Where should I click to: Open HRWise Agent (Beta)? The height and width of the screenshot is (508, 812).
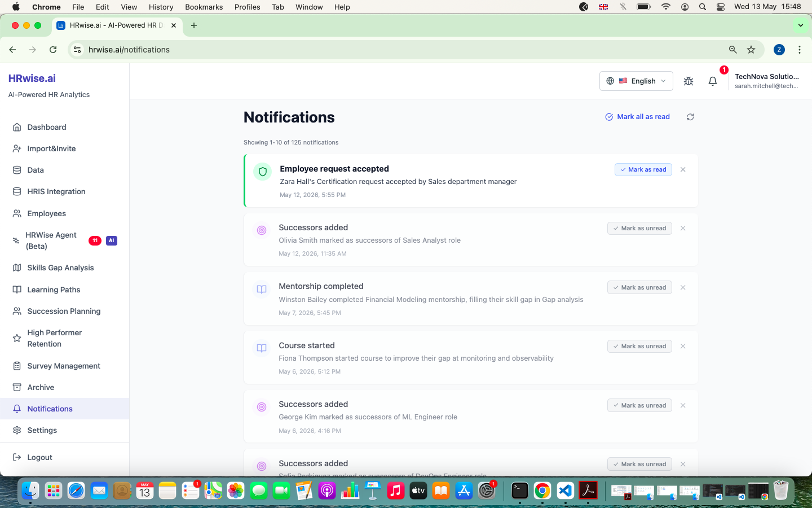pyautogui.click(x=64, y=240)
